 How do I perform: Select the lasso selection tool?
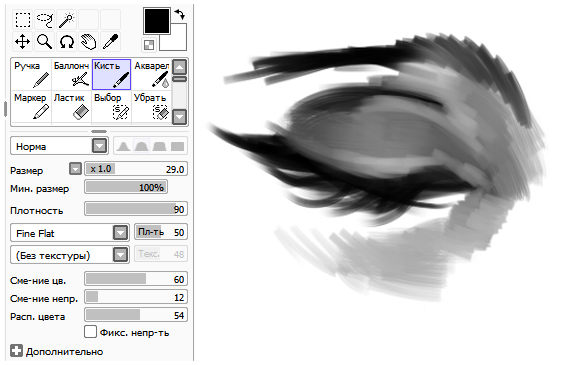pos(45,19)
